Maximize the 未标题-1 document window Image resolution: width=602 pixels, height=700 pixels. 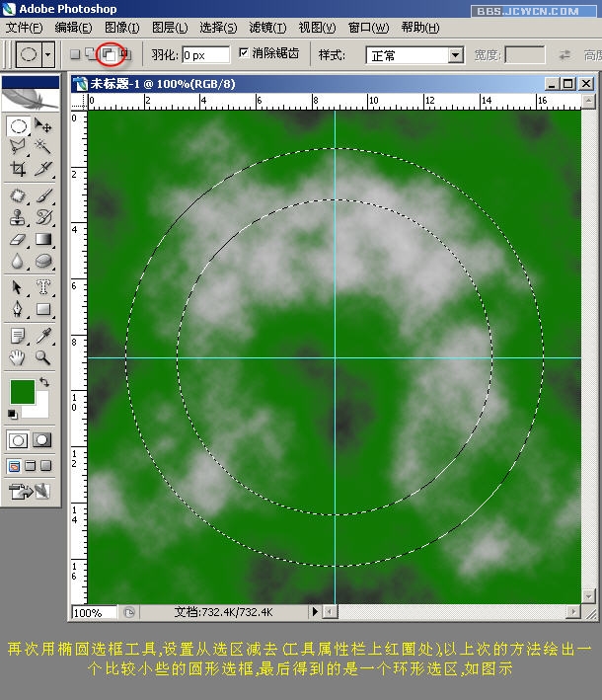pyautogui.click(x=568, y=84)
